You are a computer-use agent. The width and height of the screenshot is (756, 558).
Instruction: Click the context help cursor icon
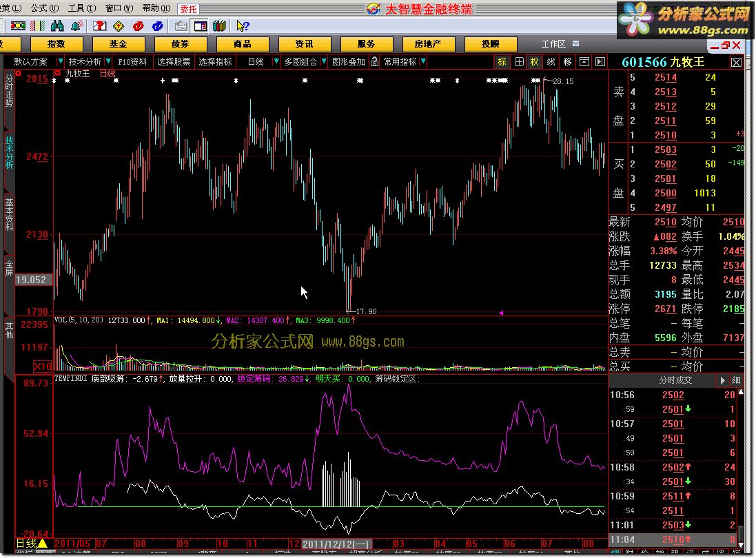[243, 25]
